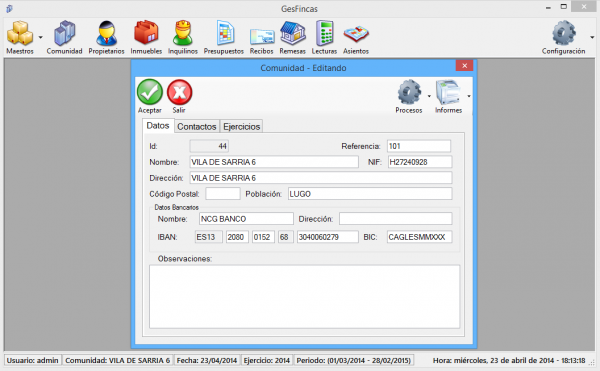Click the community Nombre field
Image resolution: width=600 pixels, height=371 pixels.
click(x=274, y=162)
